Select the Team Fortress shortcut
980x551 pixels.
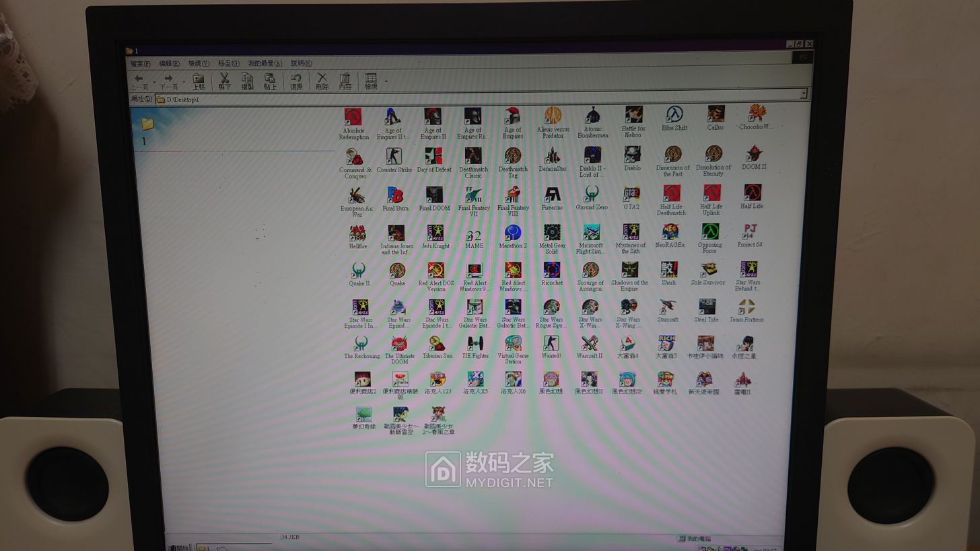tap(746, 311)
